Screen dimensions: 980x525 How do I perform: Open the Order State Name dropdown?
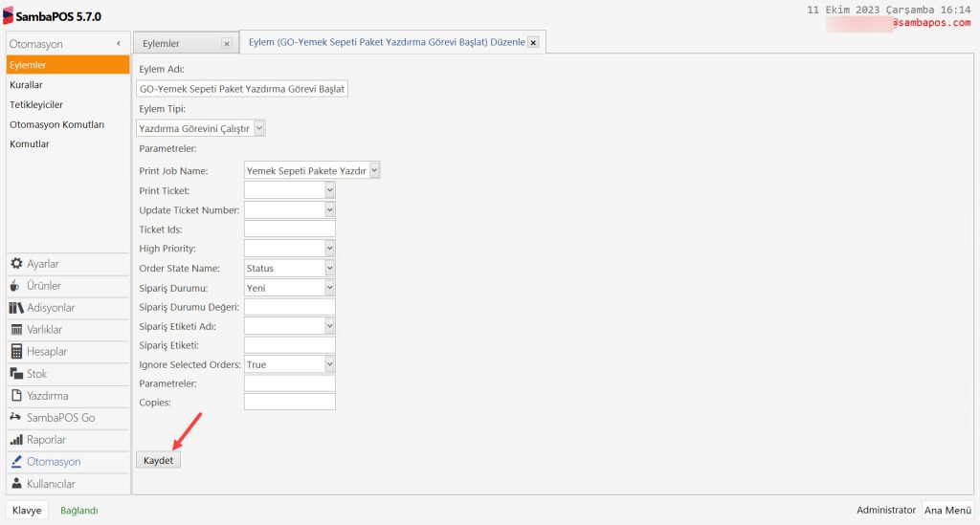tap(330, 268)
